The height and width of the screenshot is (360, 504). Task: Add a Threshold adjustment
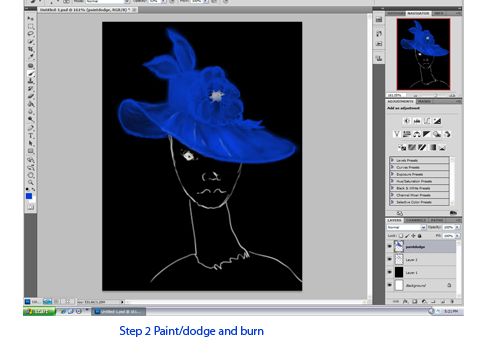(422, 147)
